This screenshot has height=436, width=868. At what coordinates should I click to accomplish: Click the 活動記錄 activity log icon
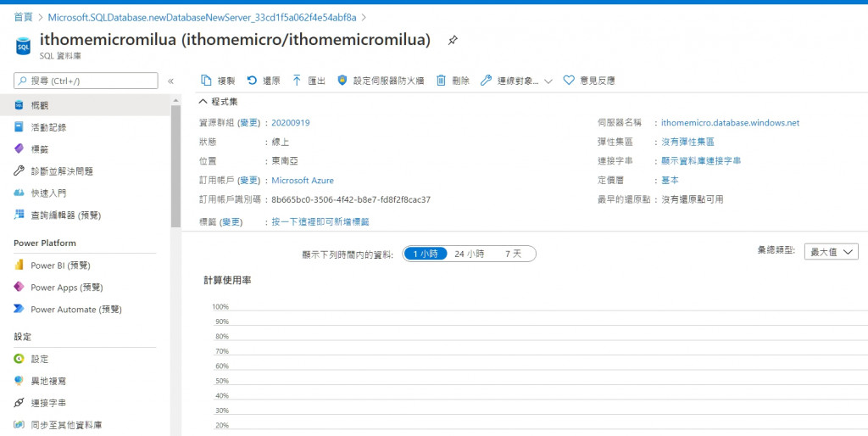click(x=19, y=127)
